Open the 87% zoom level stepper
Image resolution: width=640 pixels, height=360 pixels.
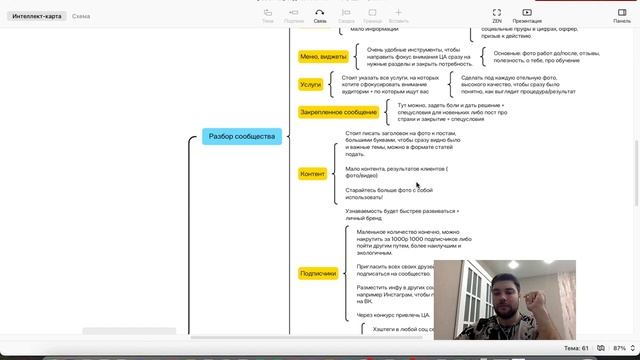[624, 348]
